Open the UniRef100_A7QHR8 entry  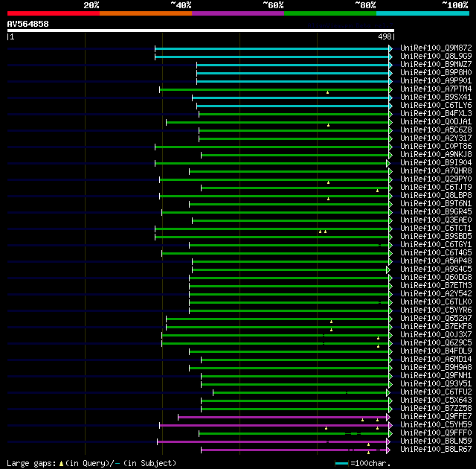pyautogui.click(x=436, y=171)
